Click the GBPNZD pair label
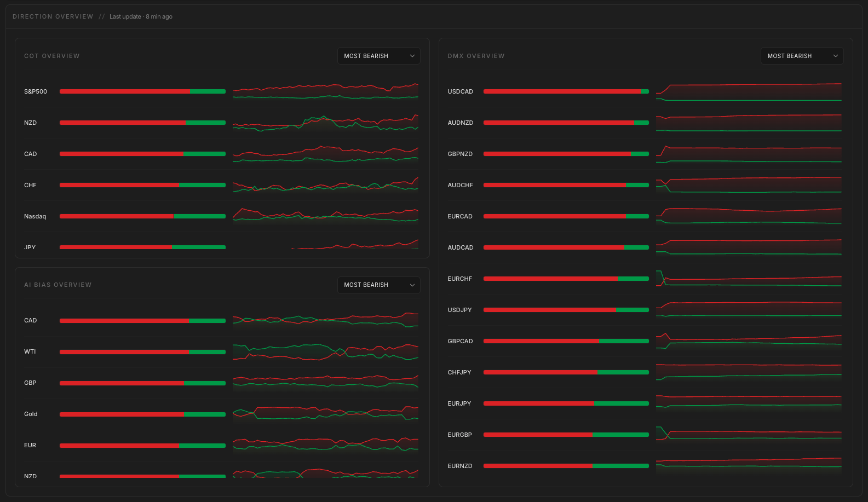The width and height of the screenshot is (868, 502). (x=460, y=154)
